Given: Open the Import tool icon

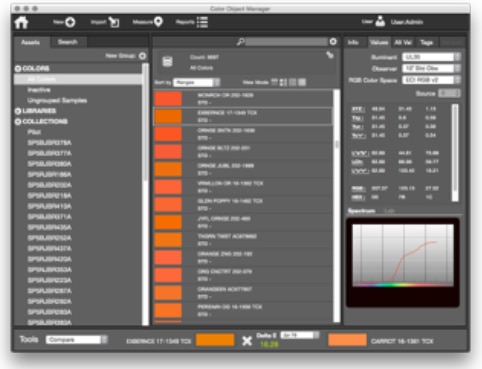Looking at the screenshot, I should tap(114, 22).
